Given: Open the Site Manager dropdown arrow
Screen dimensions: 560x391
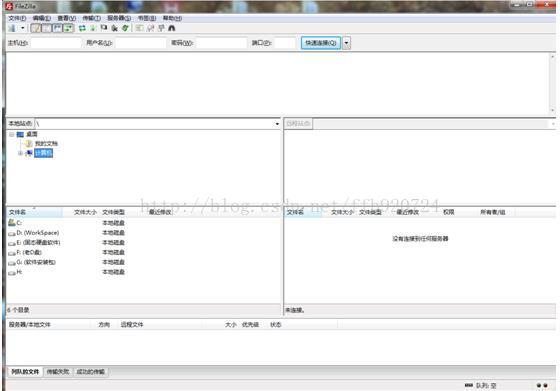Looking at the screenshot, I should 22,28.
